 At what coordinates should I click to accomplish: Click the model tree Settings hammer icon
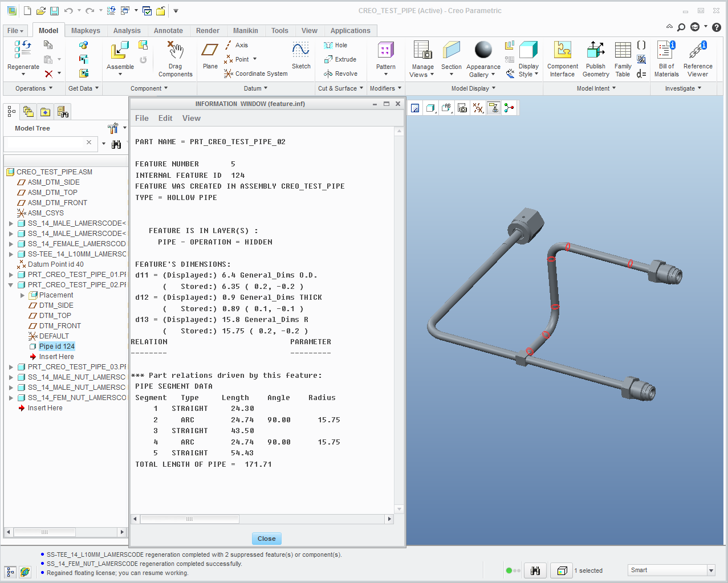(x=113, y=128)
